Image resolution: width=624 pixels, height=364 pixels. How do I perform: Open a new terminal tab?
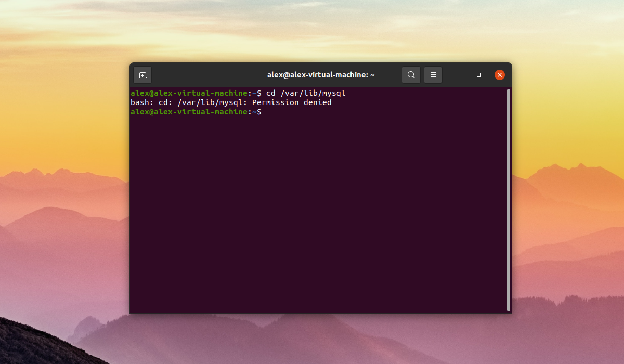click(x=142, y=75)
